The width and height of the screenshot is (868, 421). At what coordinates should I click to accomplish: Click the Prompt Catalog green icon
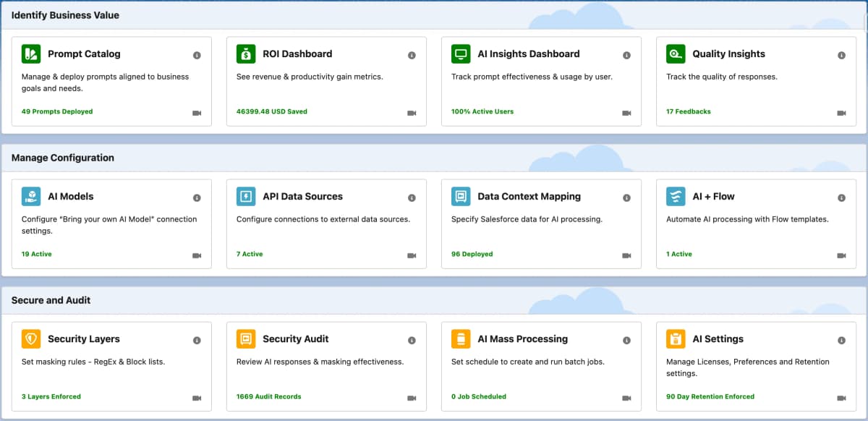(x=31, y=54)
